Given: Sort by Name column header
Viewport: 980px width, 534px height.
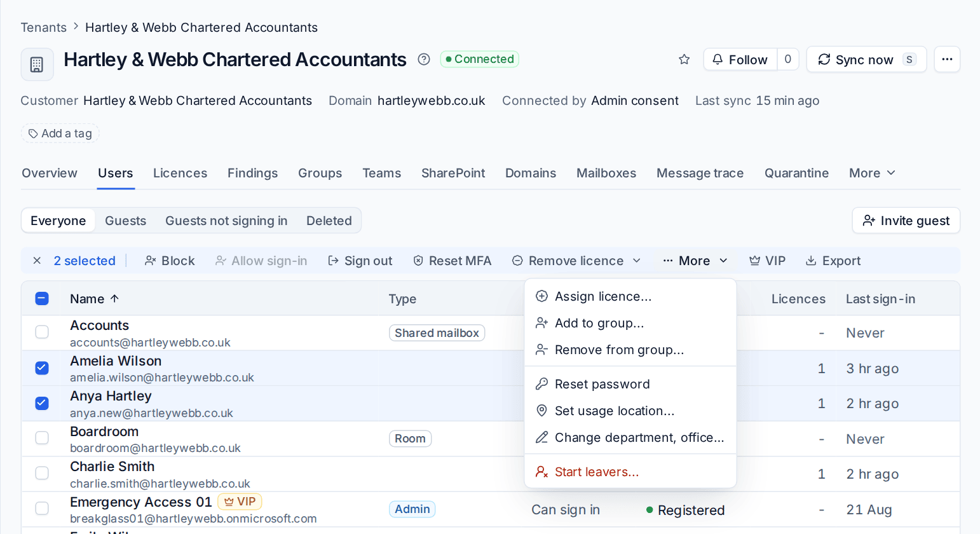Looking at the screenshot, I should pos(94,299).
